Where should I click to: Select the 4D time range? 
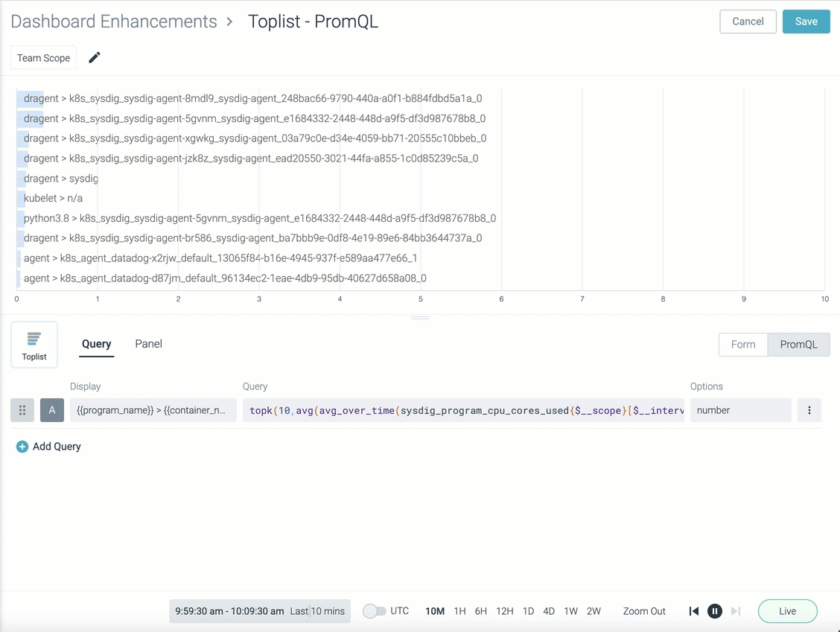[549, 611]
